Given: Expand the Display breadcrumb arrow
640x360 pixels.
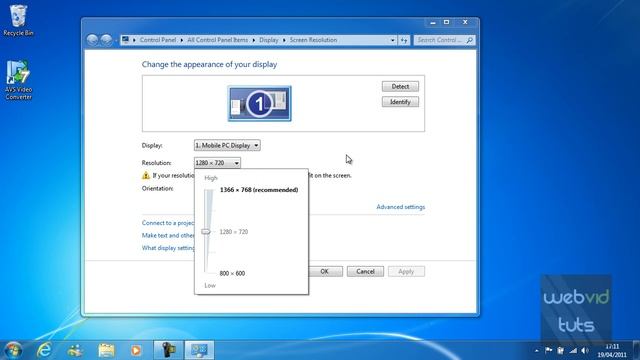Looking at the screenshot, I should click(284, 40).
